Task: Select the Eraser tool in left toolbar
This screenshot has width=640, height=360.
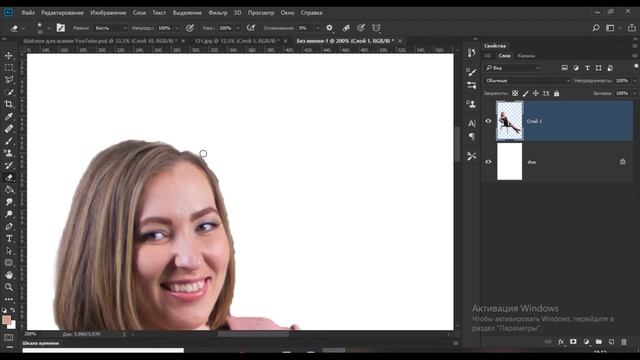Action: tap(9, 178)
